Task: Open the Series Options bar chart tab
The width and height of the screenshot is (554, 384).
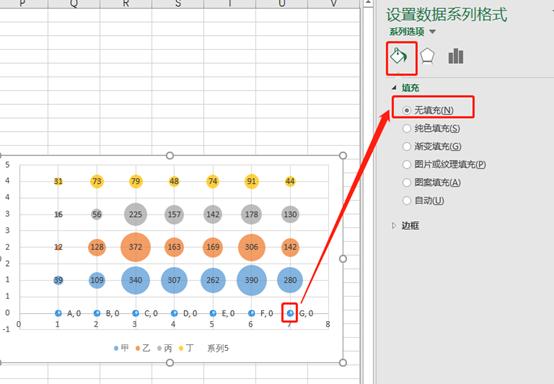Action: click(455, 56)
